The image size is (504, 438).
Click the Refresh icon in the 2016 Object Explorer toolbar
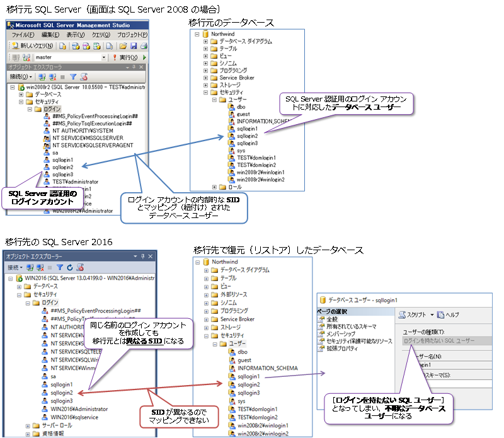[70, 268]
